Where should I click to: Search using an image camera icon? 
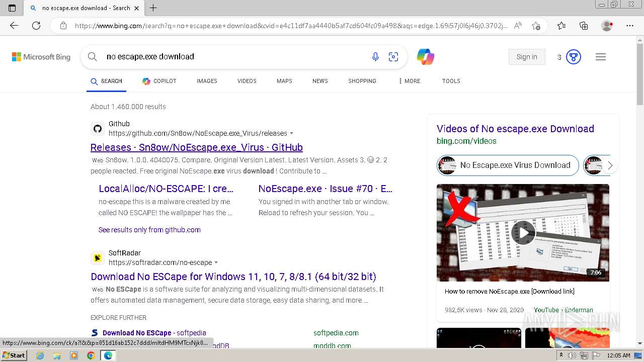click(393, 57)
